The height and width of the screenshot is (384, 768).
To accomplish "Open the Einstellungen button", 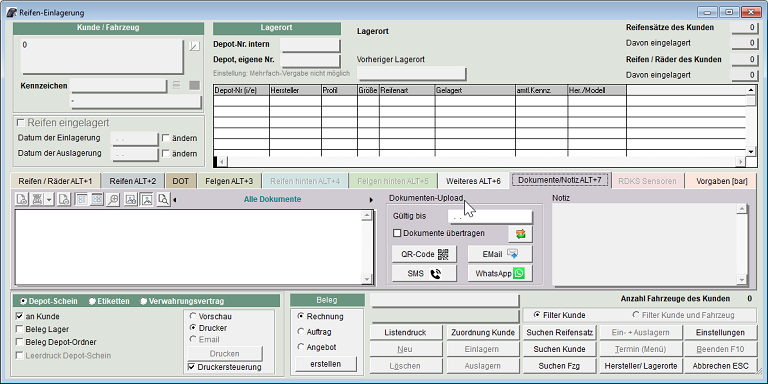I will (x=720, y=333).
